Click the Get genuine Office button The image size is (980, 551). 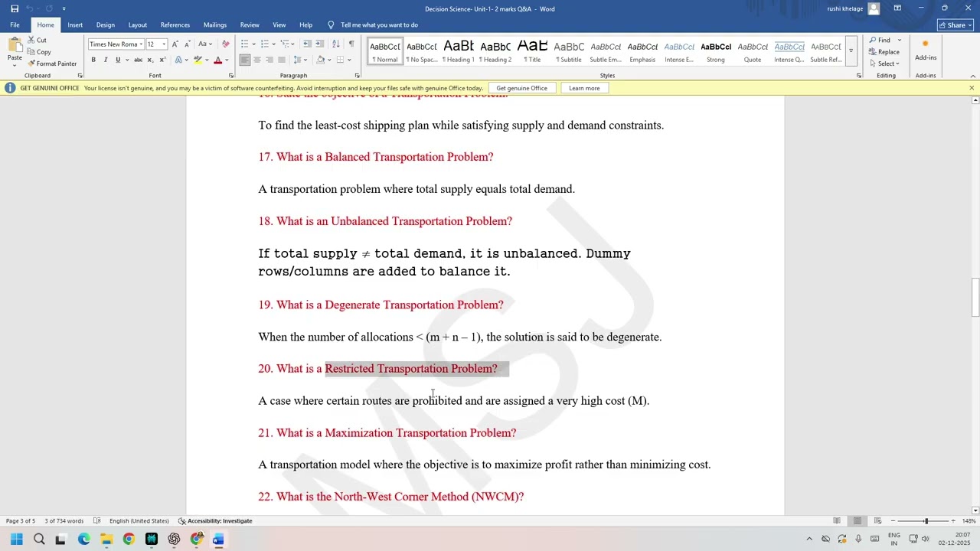521,88
